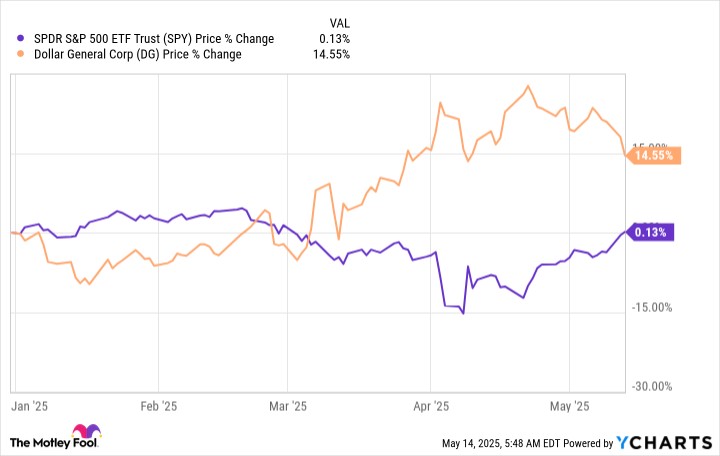Open the YCharts logo
The height and width of the screenshot is (456, 720).
click(667, 442)
